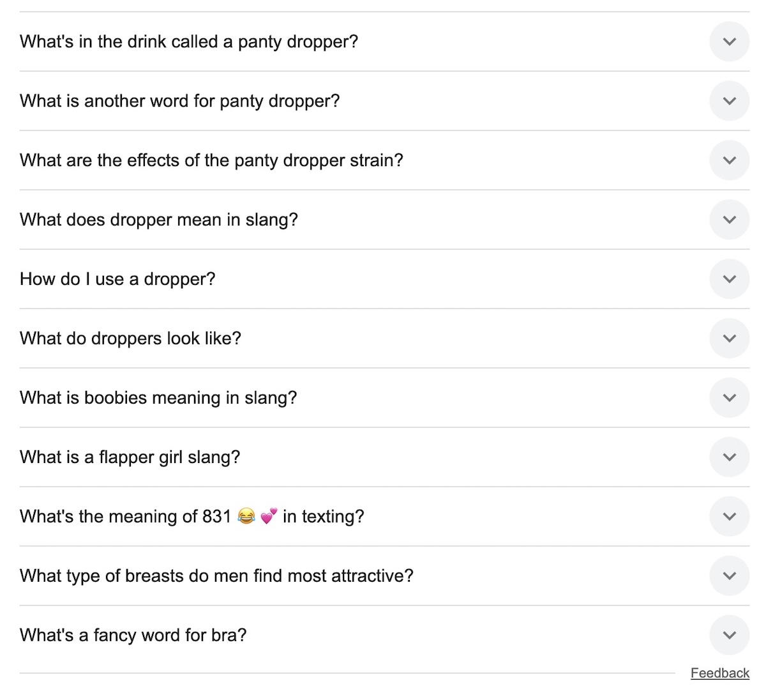Click the text 'What does dropper mean in slang?'
Screen dimensions: 766x700
point(158,220)
